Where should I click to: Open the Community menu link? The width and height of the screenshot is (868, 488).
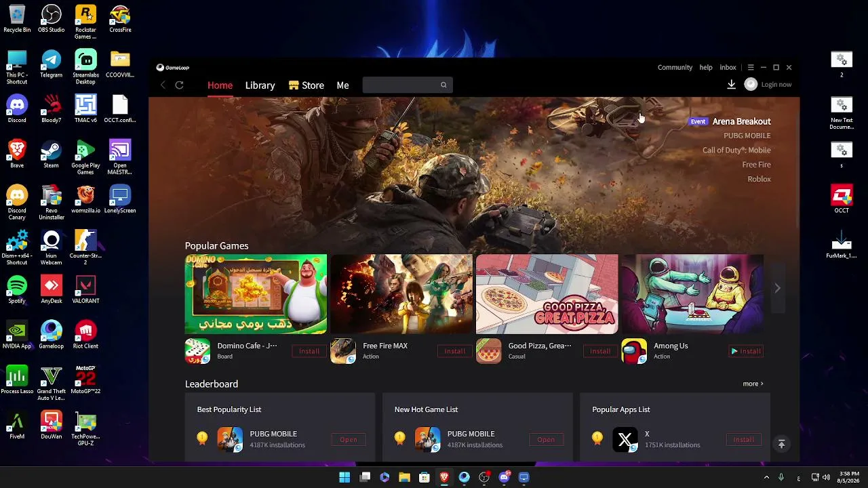pos(675,67)
